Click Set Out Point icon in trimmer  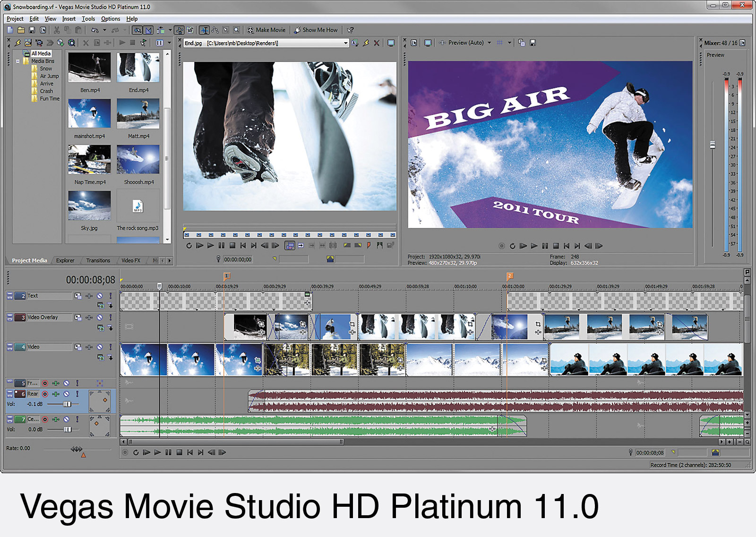358,245
